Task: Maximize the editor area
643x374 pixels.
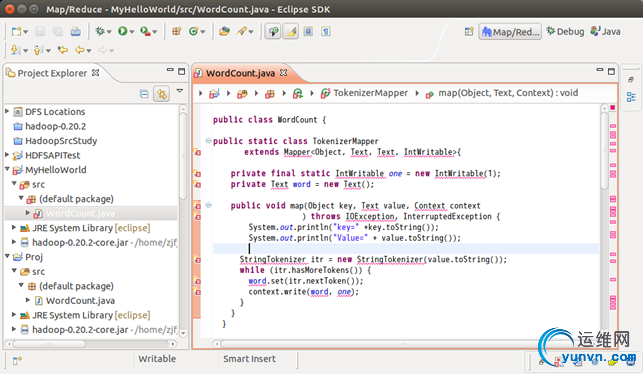Action: click(611, 71)
